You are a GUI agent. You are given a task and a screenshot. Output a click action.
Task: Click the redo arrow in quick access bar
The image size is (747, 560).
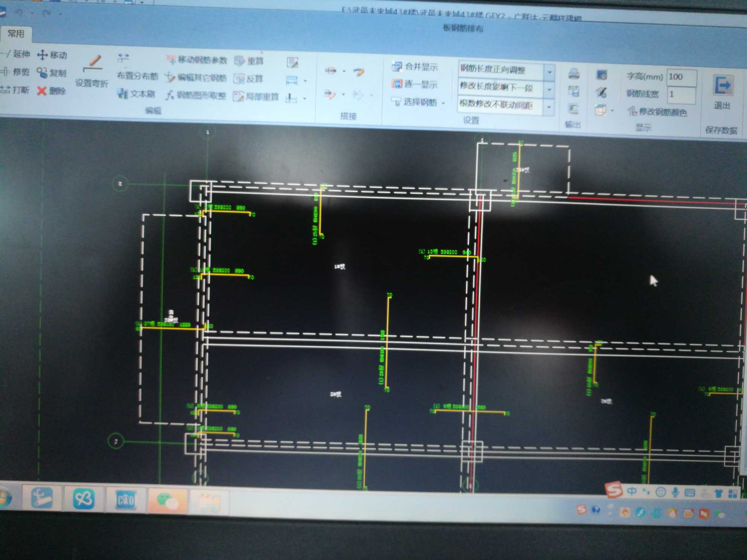click(47, 14)
